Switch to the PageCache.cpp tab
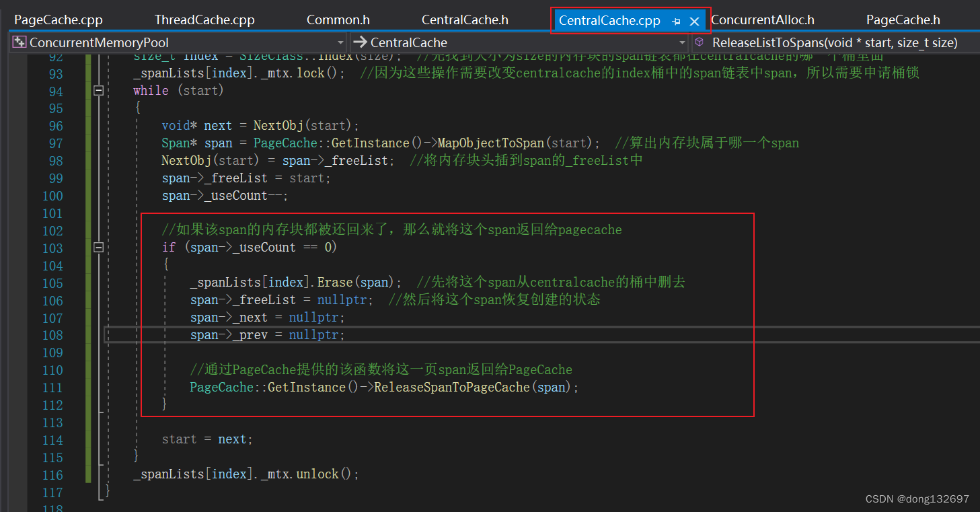The height and width of the screenshot is (512, 980). coord(59,20)
